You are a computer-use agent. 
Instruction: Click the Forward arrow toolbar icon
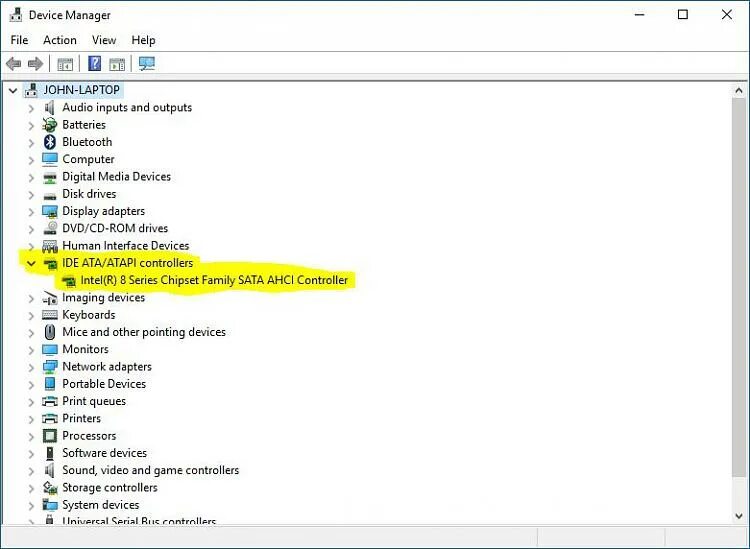tap(35, 64)
